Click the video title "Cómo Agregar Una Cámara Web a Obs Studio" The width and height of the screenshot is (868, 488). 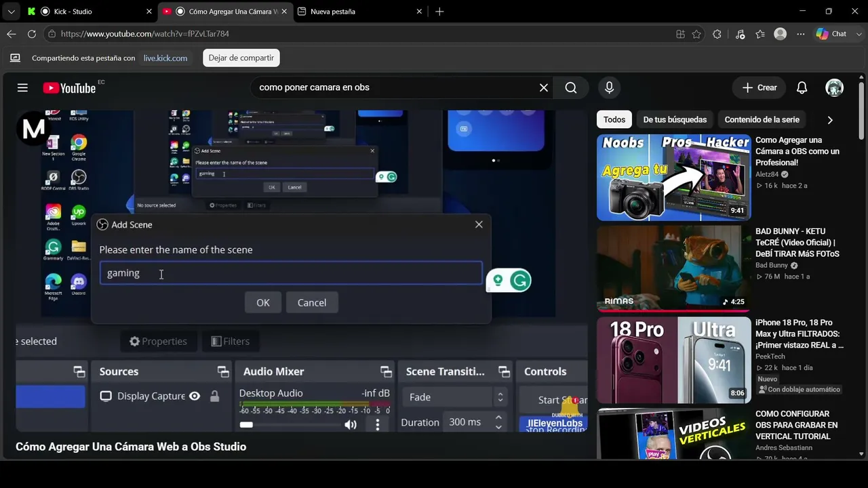coord(131,447)
